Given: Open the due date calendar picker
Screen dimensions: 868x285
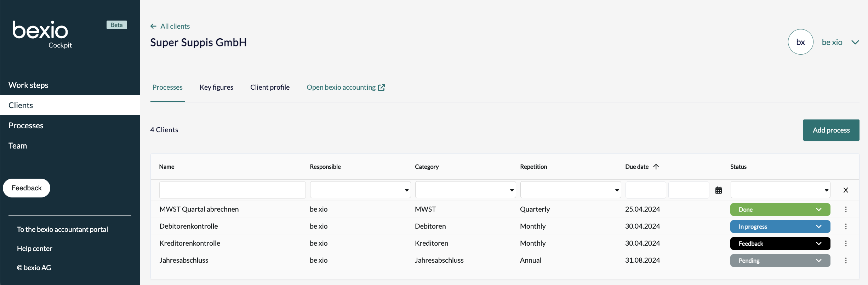Looking at the screenshot, I should point(718,190).
